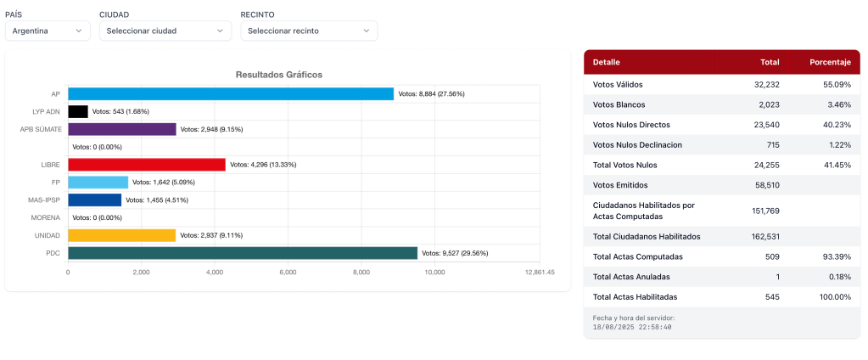The image size is (868, 360).
Task: Click the Porcentaje column header
Action: 829,62
